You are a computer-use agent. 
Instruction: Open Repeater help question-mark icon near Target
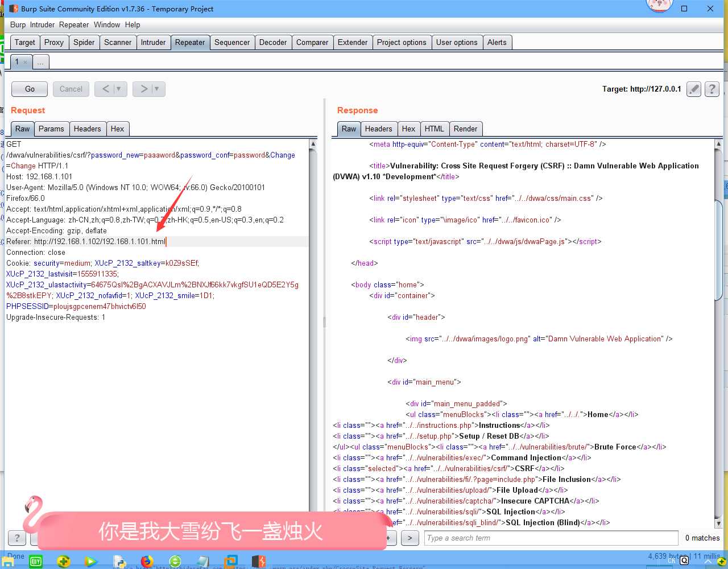(x=712, y=89)
